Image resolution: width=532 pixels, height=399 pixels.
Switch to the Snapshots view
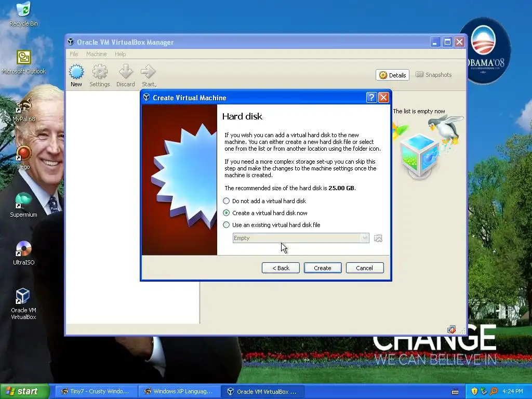[x=434, y=75]
